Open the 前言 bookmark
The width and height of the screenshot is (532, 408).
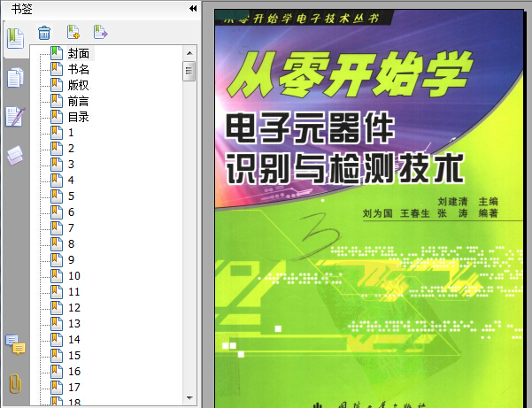pos(79,101)
